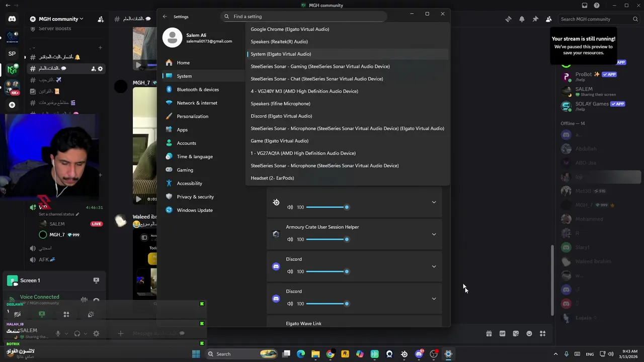Join the AFK voice channel
644x362 pixels.
click(x=47, y=260)
